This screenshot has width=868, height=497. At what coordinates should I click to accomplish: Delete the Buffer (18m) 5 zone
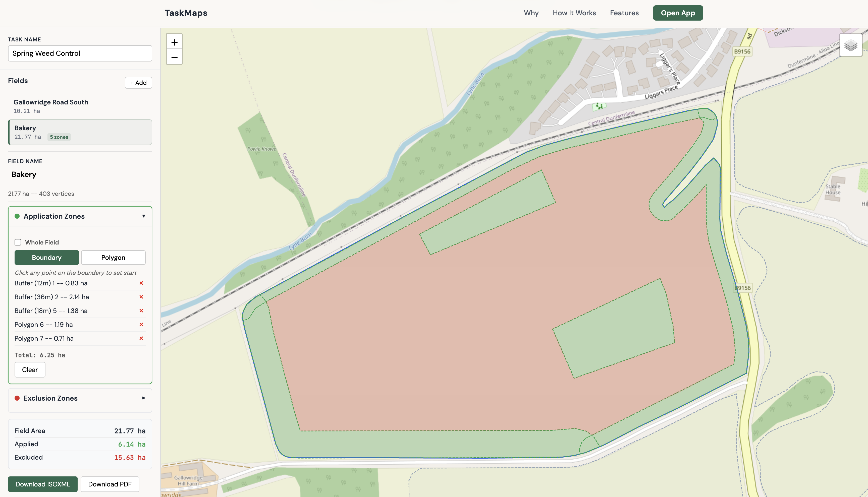coord(141,311)
